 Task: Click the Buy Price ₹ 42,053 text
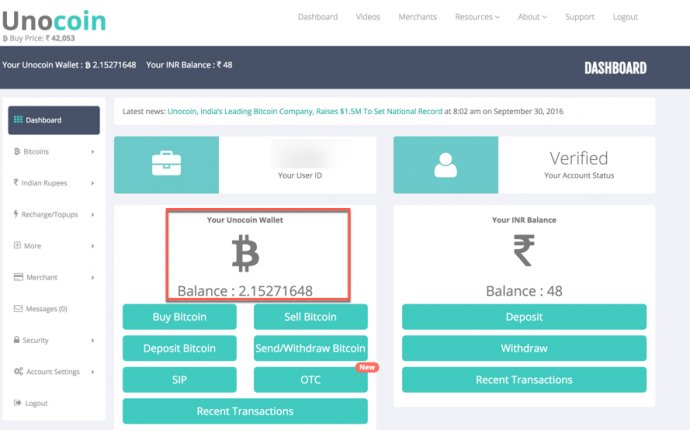pos(39,38)
